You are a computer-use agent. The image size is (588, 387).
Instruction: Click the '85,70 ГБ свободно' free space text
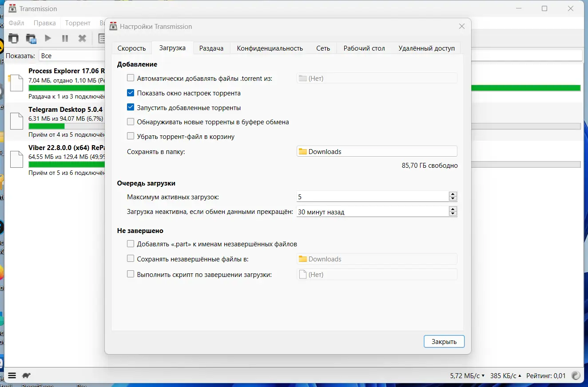429,166
